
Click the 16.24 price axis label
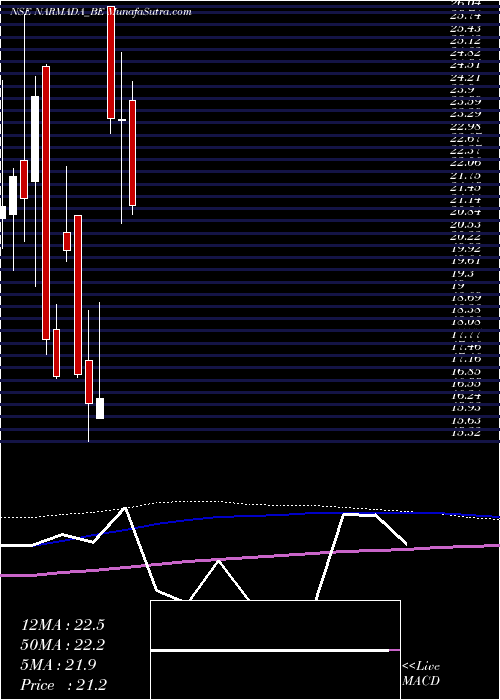[x=465, y=396]
